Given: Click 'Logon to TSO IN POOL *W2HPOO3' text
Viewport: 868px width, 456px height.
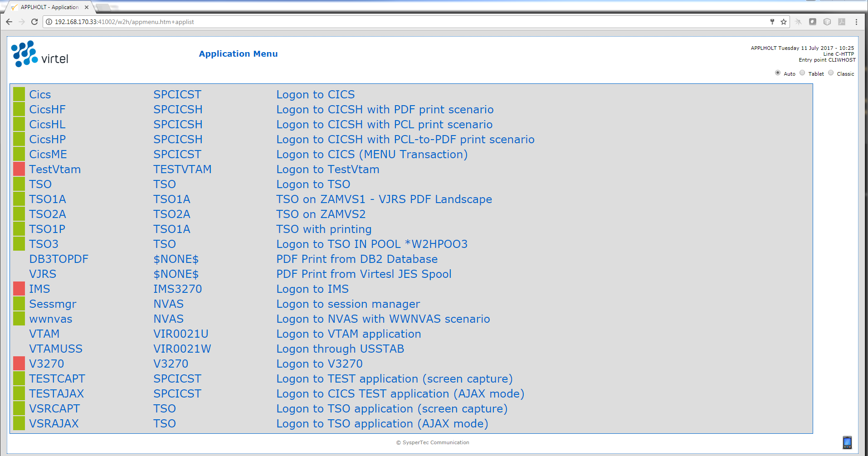Looking at the screenshot, I should pyautogui.click(x=372, y=244).
